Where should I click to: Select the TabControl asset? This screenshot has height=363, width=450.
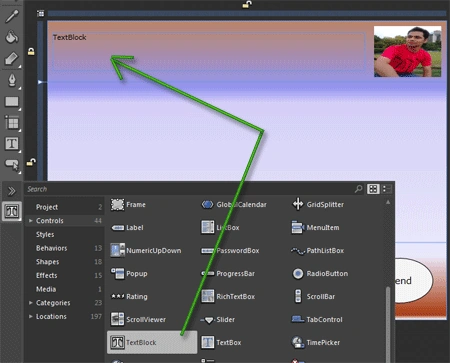pyautogui.click(x=317, y=319)
